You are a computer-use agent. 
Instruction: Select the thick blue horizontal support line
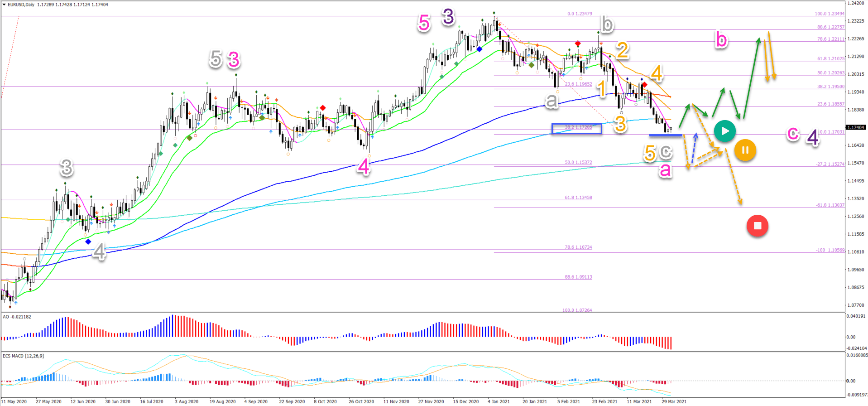coord(665,135)
